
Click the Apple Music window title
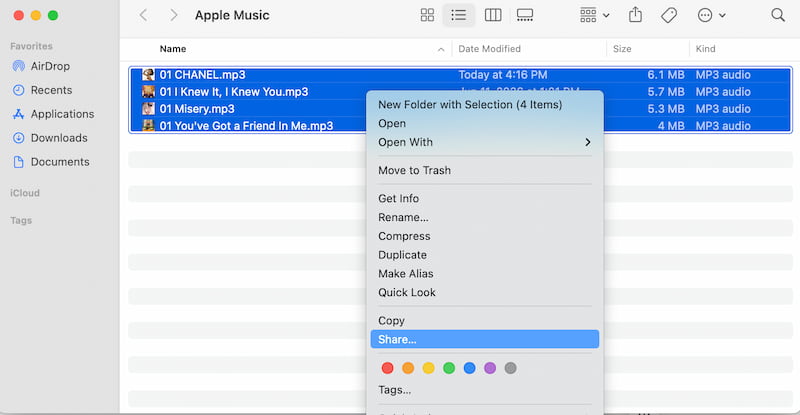pos(232,15)
